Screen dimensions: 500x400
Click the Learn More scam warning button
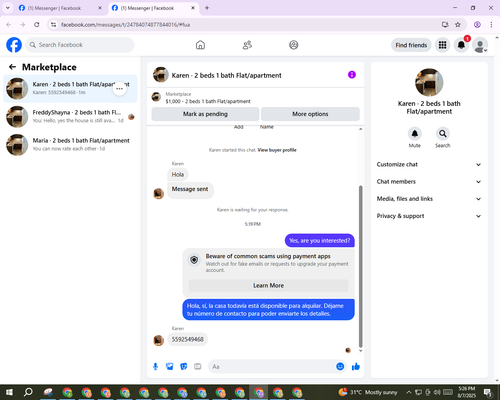(x=268, y=285)
